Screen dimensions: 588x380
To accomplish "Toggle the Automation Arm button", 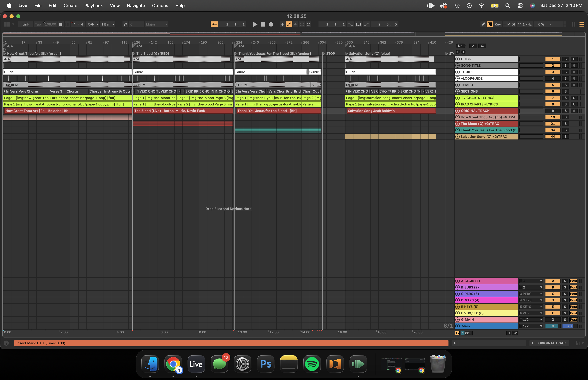I will click(289, 24).
